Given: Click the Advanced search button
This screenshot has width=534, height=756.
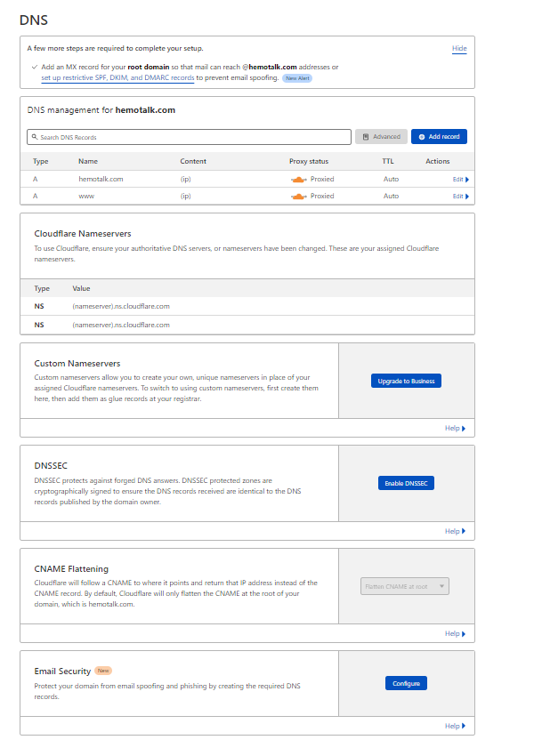Looking at the screenshot, I should [381, 137].
